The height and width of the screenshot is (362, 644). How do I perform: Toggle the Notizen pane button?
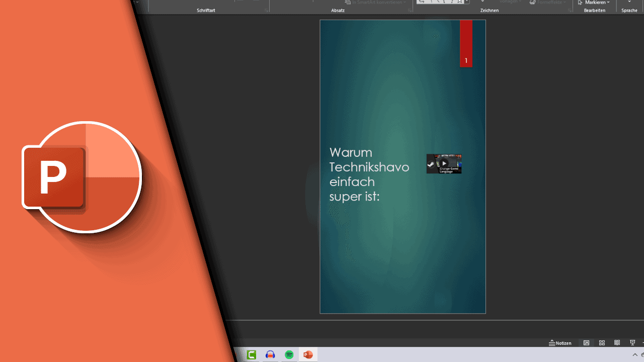coord(560,343)
